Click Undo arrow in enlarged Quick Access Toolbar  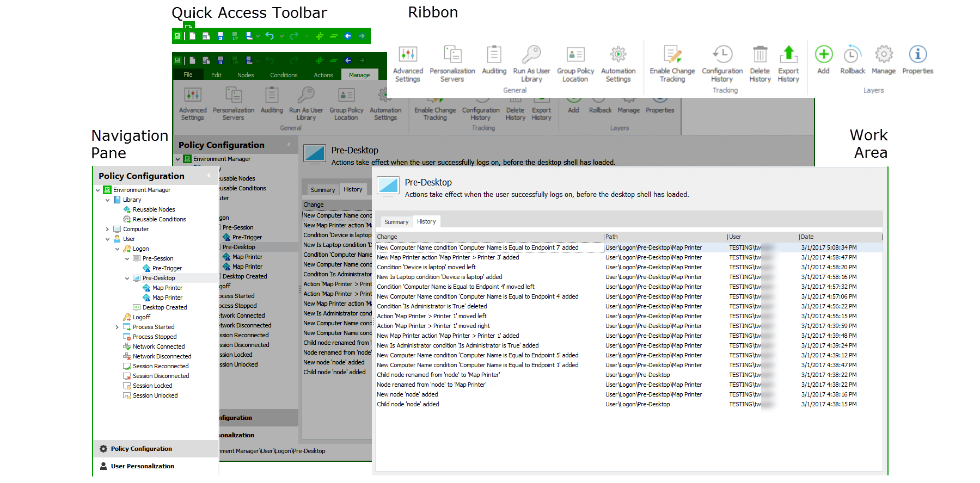(269, 36)
